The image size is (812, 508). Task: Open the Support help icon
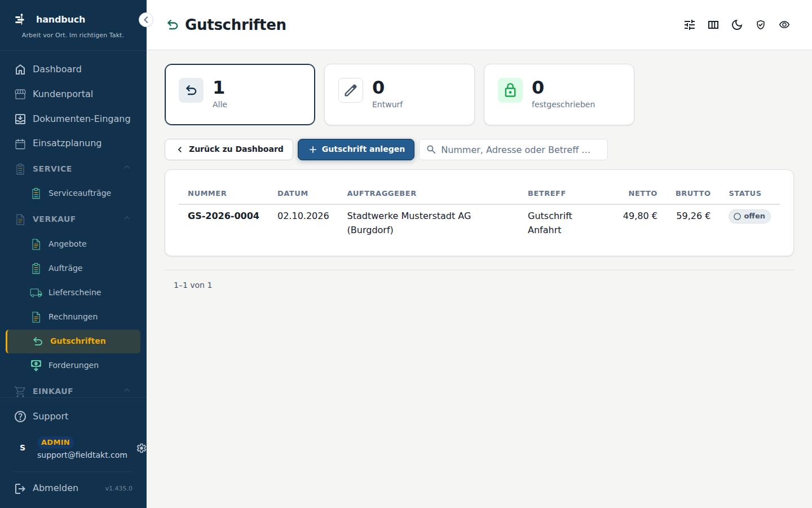(x=20, y=417)
